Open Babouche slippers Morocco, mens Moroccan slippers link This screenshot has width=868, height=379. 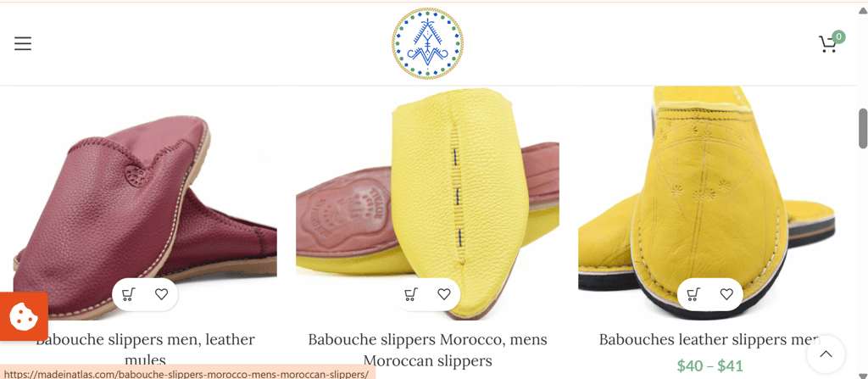click(427, 349)
